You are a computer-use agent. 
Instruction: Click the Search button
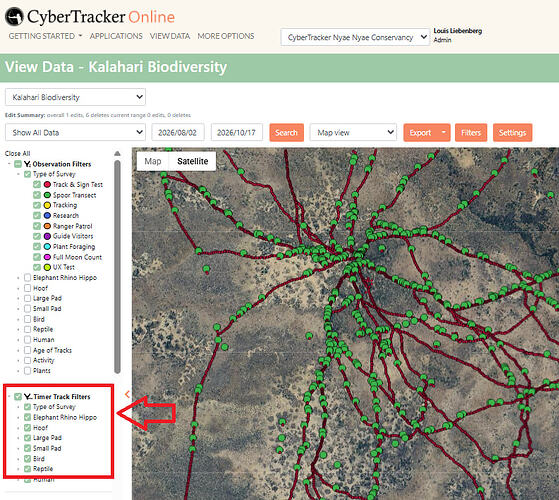pos(287,133)
